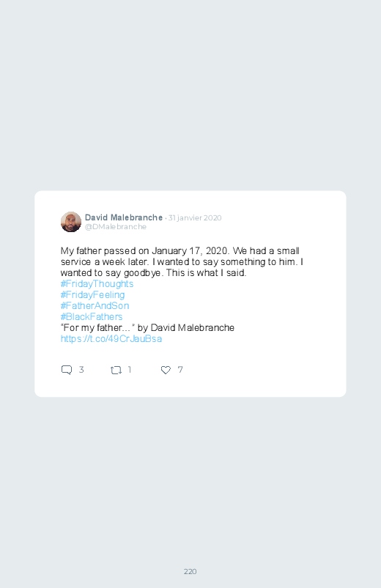Viewport: 381px width, 588px height.
Task: Follow the https://t.co/49CrJauBsa link
Action: [x=111, y=338]
